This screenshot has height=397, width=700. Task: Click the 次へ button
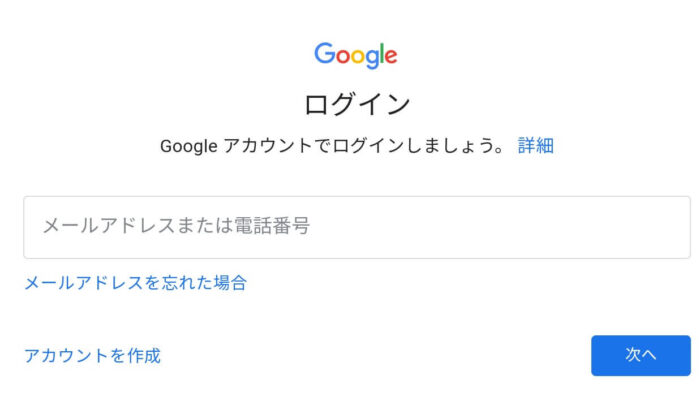pos(641,355)
